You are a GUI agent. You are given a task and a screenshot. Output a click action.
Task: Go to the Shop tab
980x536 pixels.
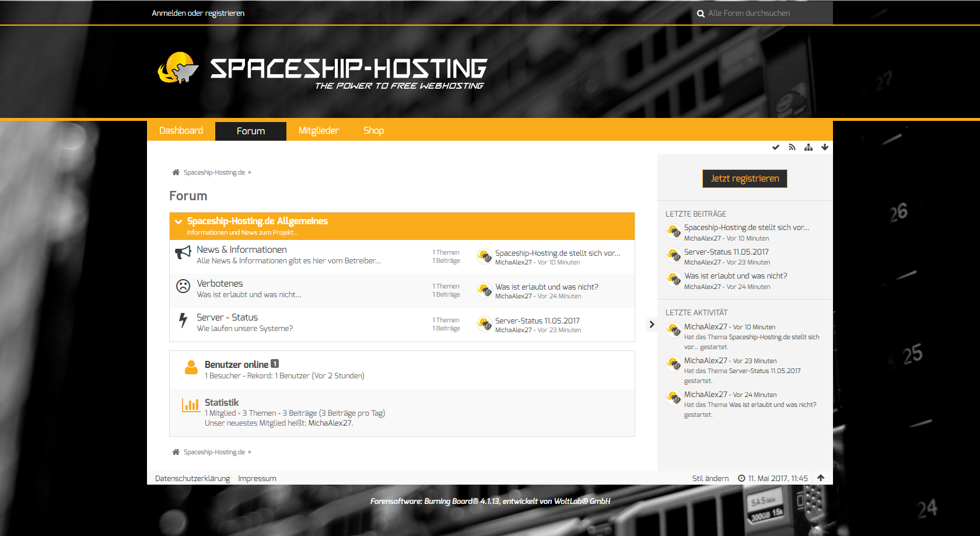373,131
